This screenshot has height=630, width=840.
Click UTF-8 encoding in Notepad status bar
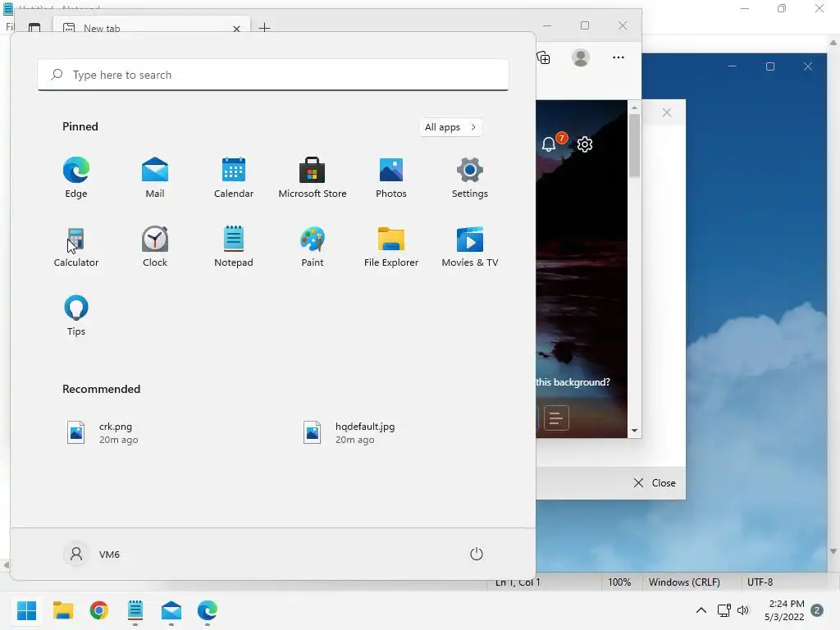(x=760, y=582)
